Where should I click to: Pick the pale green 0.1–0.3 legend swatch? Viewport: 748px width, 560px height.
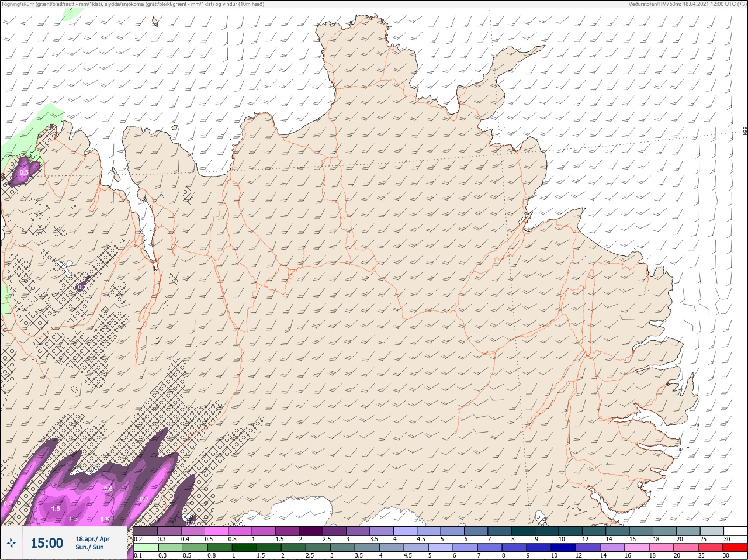pyautogui.click(x=146, y=548)
